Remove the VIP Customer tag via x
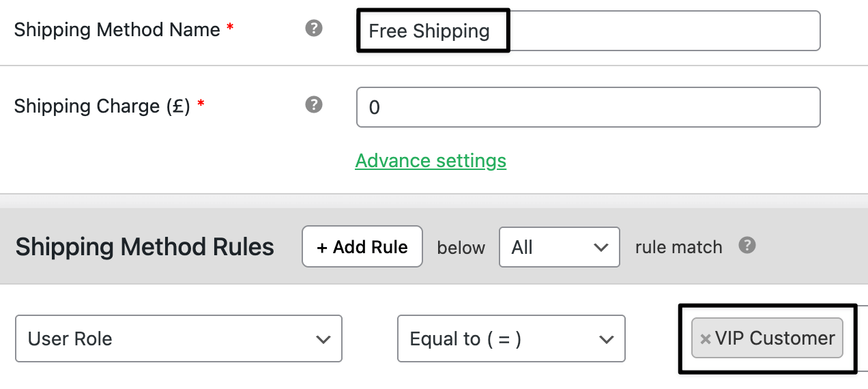868x389 pixels. [x=706, y=339]
